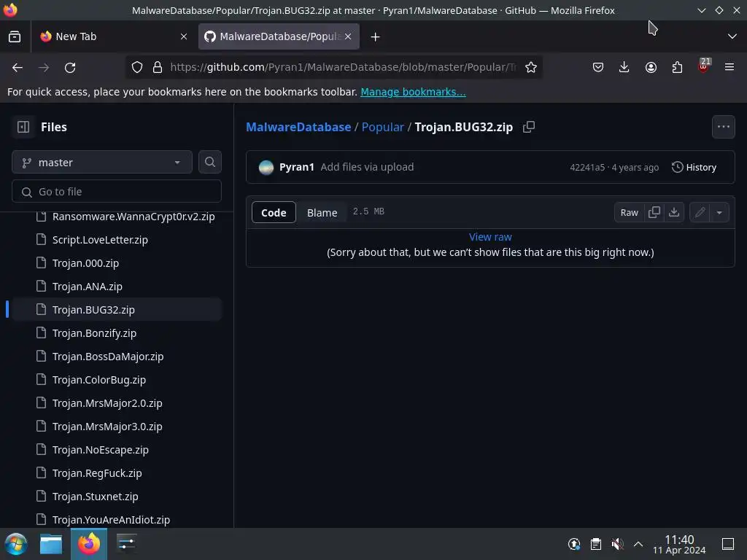
Task: Switch to the Code tab
Action: click(274, 212)
